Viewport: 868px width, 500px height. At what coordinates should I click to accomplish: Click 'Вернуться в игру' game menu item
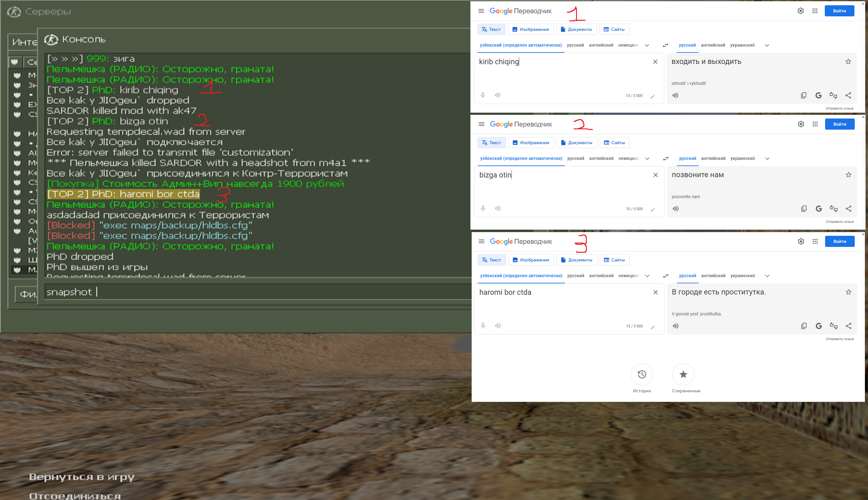[82, 477]
